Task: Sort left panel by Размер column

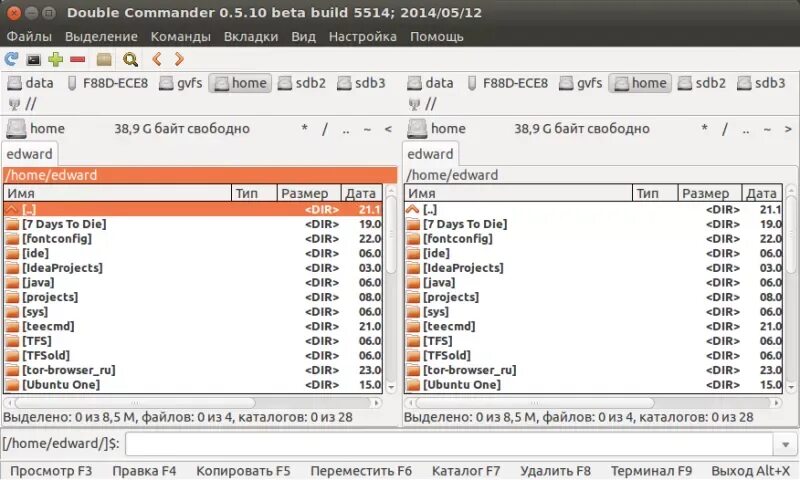Action: point(309,193)
